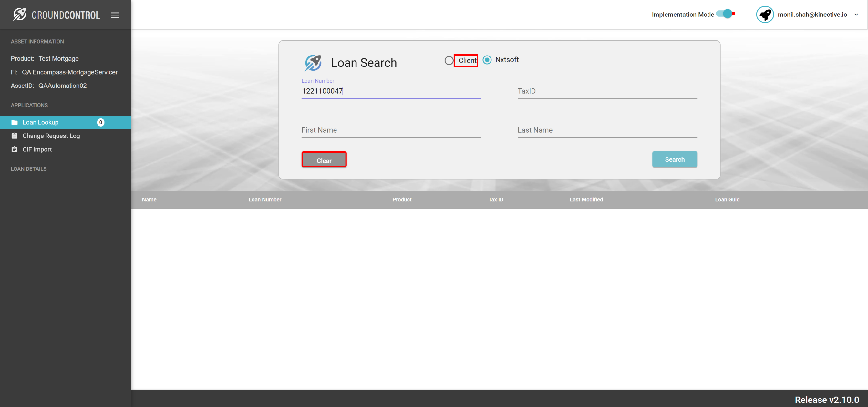Expand the user account dropdown arrow

[x=856, y=15]
